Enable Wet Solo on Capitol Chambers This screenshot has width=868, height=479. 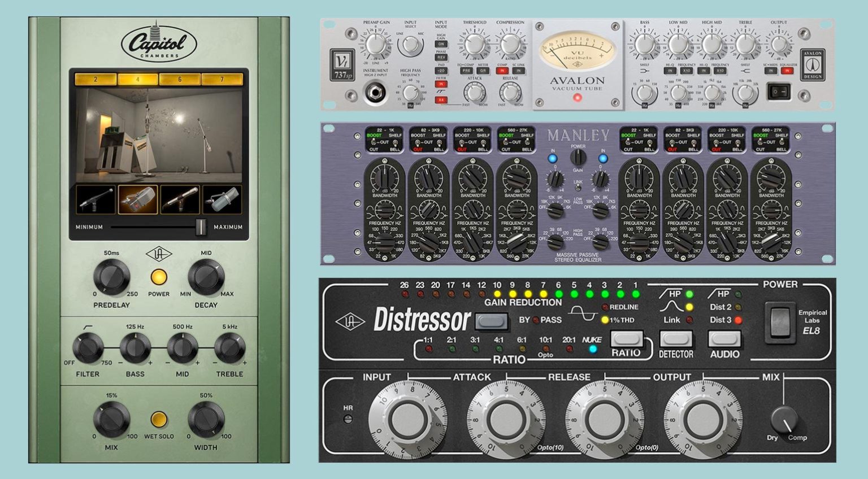click(x=159, y=419)
